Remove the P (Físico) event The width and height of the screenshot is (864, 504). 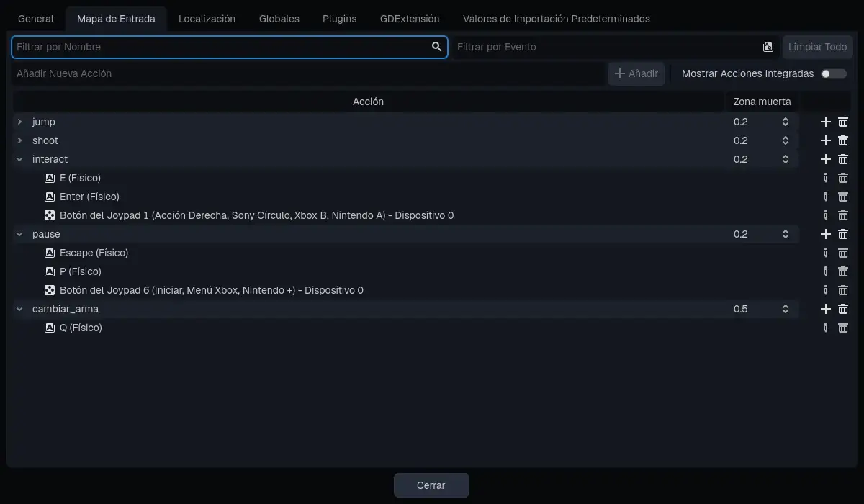point(843,271)
